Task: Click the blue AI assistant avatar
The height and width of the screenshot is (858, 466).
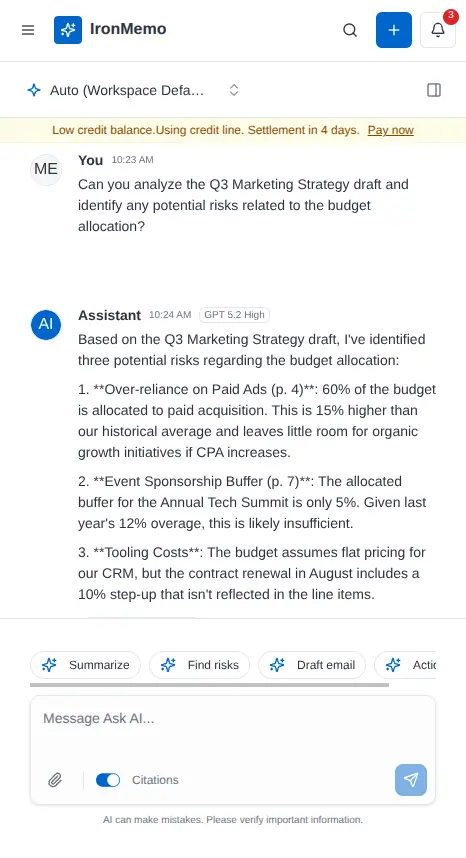Action: [46, 324]
